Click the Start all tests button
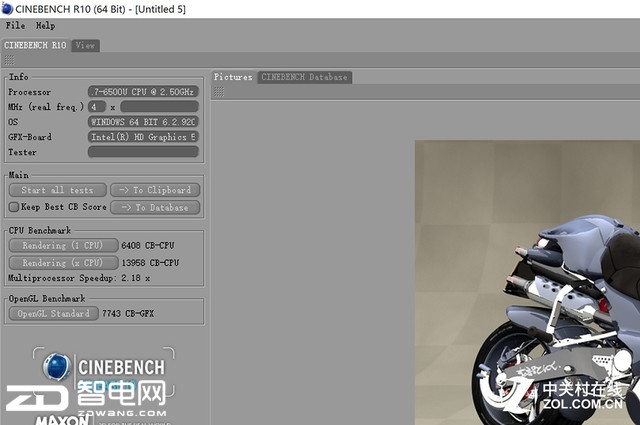The height and width of the screenshot is (425, 640). [x=58, y=190]
